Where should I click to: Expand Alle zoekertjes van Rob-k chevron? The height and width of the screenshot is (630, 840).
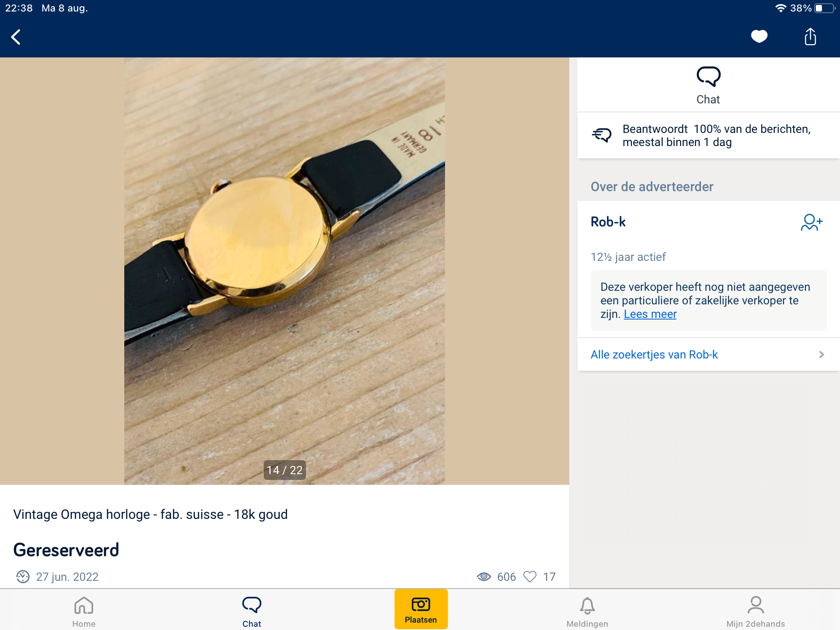click(x=821, y=355)
